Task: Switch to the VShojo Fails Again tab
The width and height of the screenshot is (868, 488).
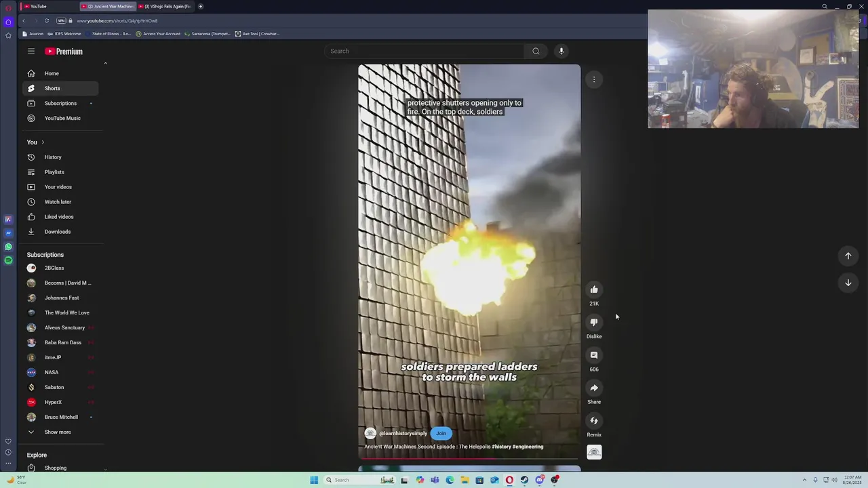Action: pyautogui.click(x=167, y=6)
